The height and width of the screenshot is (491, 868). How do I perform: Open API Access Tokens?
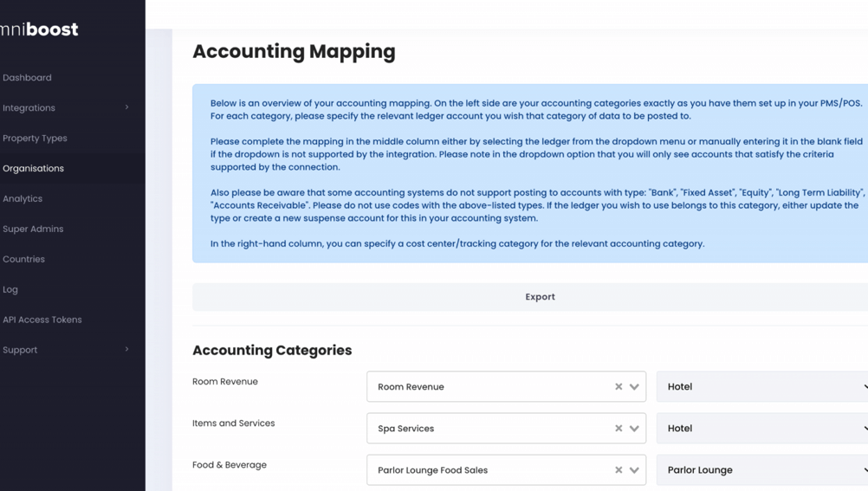coord(42,320)
